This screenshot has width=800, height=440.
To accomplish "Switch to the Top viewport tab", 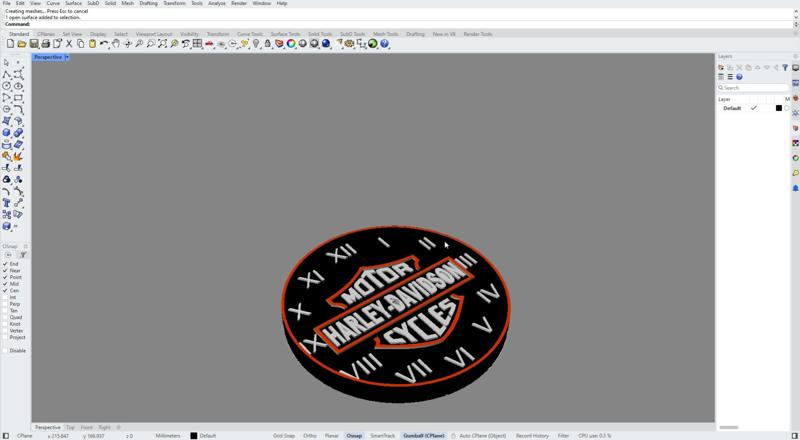I will coord(70,427).
